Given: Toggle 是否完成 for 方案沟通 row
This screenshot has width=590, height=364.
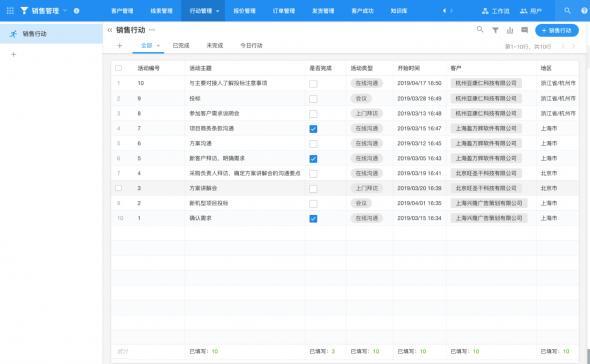Looking at the screenshot, I should (x=313, y=144).
